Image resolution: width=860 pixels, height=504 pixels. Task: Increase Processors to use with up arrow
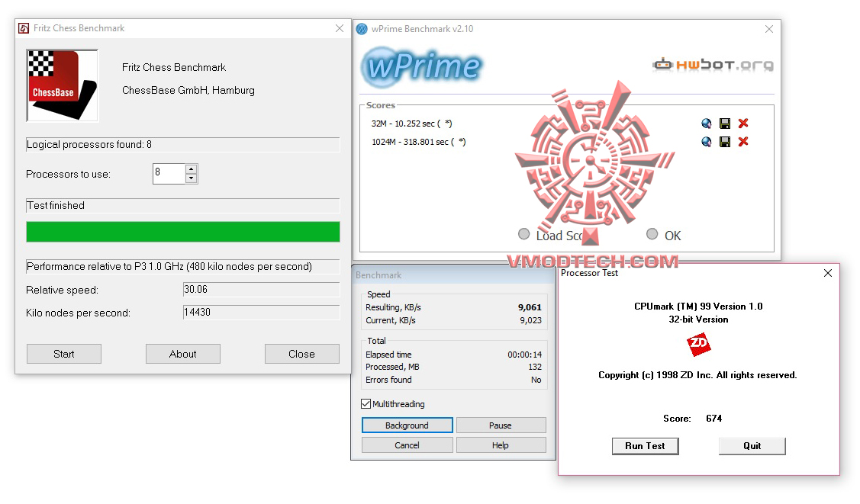(x=191, y=169)
